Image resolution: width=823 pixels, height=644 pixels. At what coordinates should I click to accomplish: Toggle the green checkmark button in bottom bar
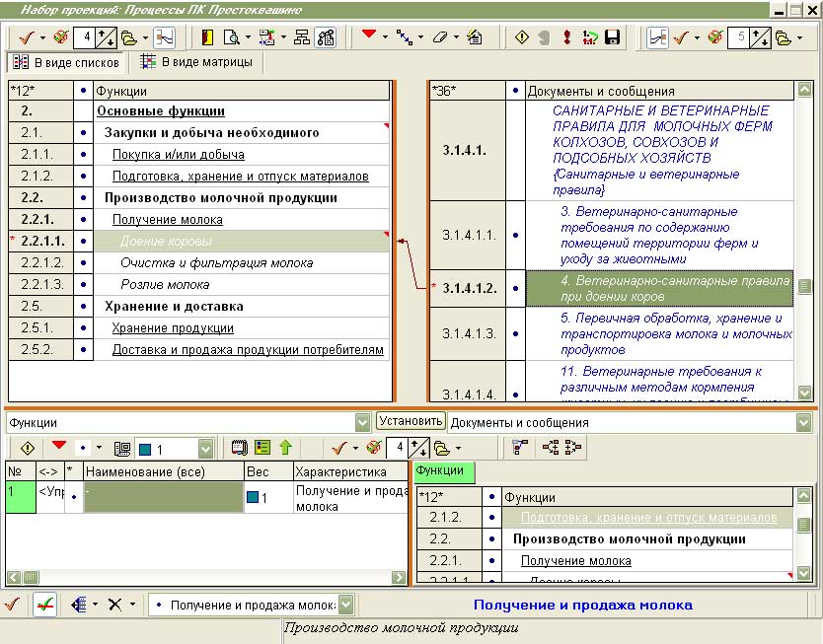[x=44, y=605]
